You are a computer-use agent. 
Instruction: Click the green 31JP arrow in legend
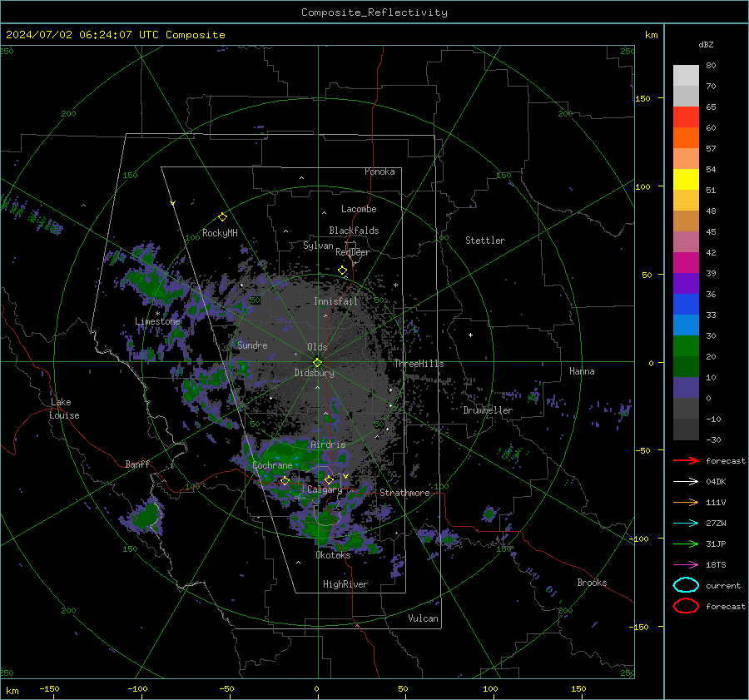pos(686,544)
